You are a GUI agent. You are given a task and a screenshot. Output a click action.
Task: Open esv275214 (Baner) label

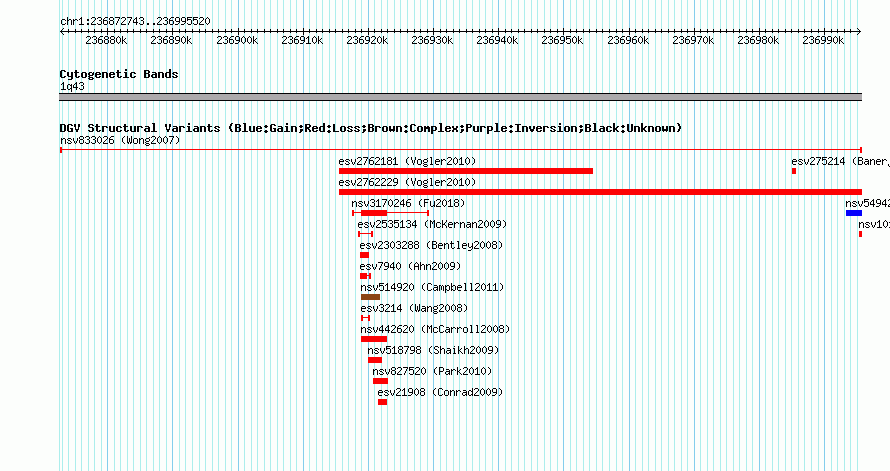point(840,161)
